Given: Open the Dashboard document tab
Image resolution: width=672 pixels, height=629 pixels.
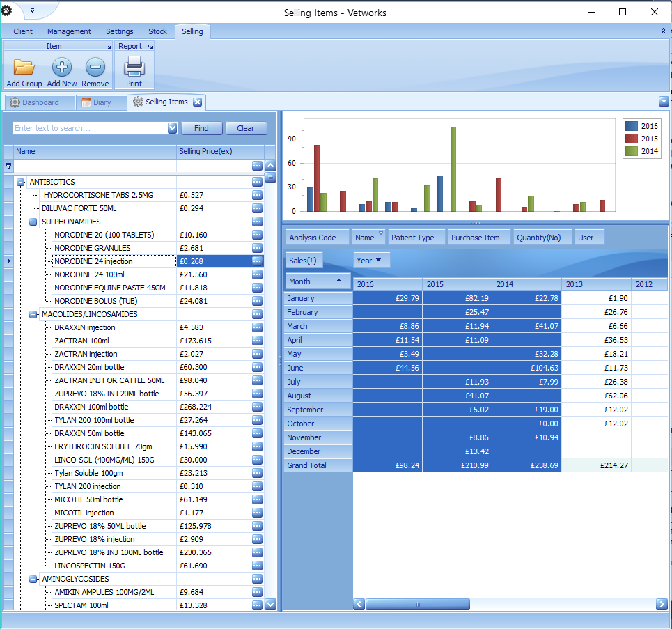Looking at the screenshot, I should (40, 102).
